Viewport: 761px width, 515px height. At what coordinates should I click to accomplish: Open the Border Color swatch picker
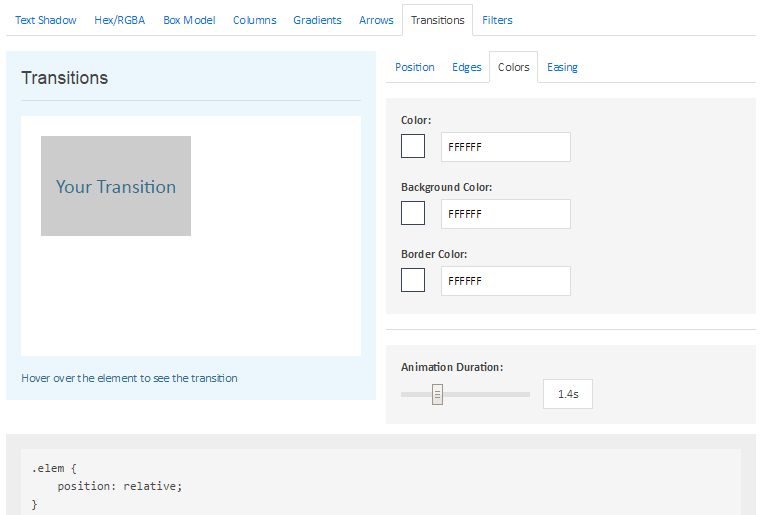413,280
